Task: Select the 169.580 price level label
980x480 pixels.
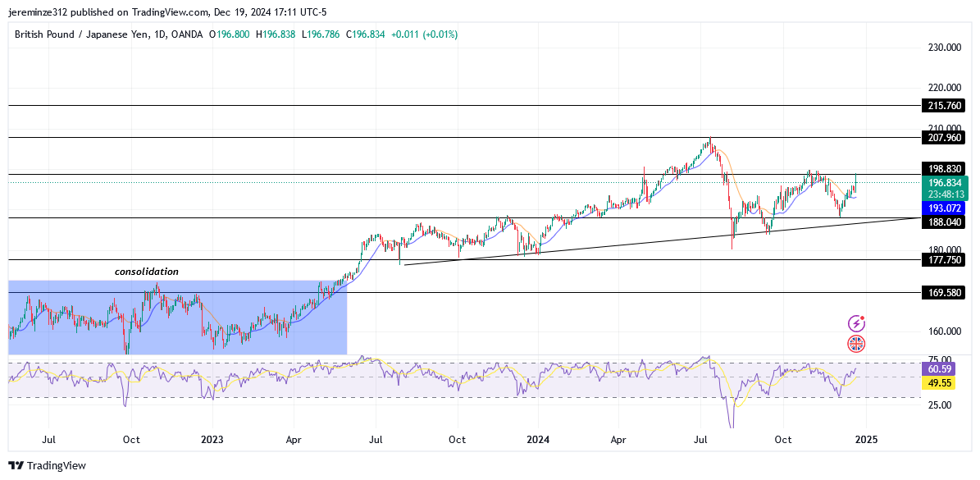Action: (x=942, y=292)
